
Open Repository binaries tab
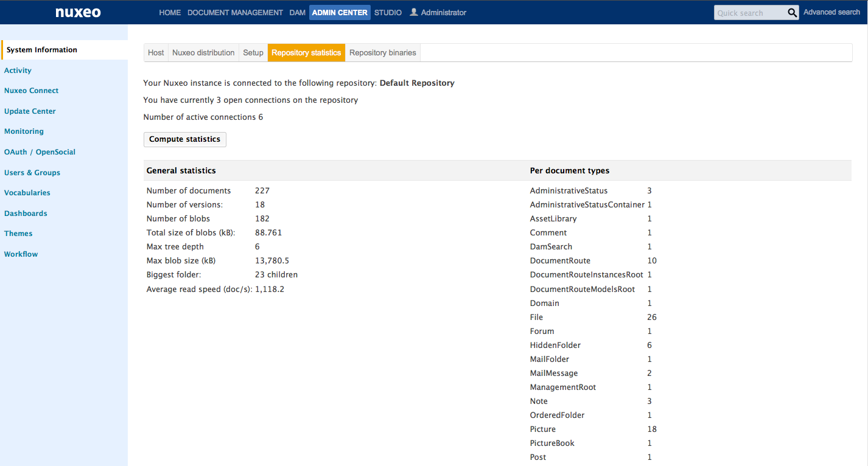click(x=383, y=53)
